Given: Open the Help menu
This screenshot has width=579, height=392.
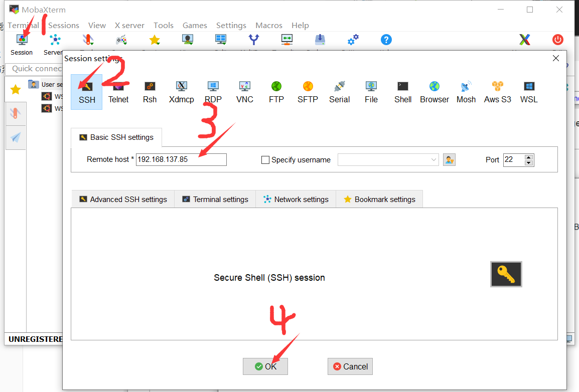Looking at the screenshot, I should click(x=300, y=25).
